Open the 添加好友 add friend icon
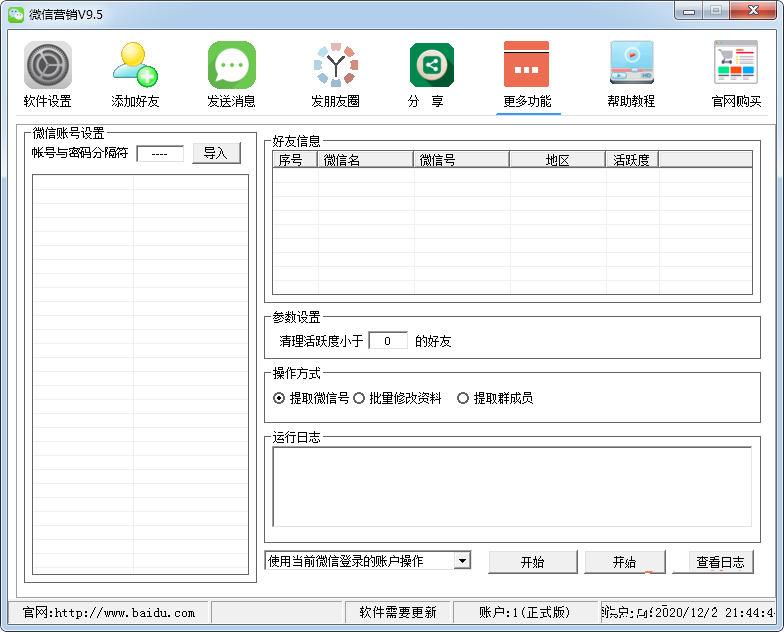 coord(135,65)
